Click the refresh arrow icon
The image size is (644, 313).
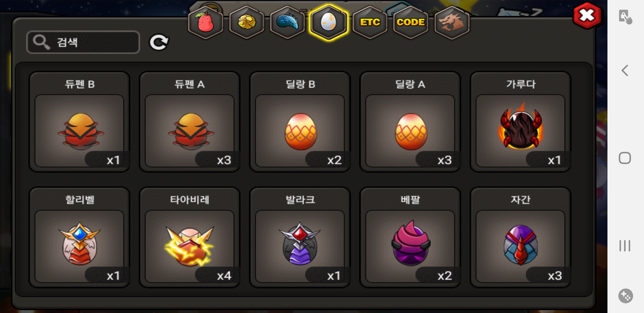click(159, 43)
